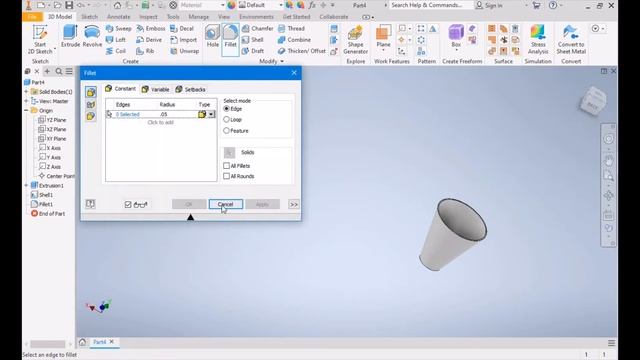Open Shape Generator

[356, 40]
